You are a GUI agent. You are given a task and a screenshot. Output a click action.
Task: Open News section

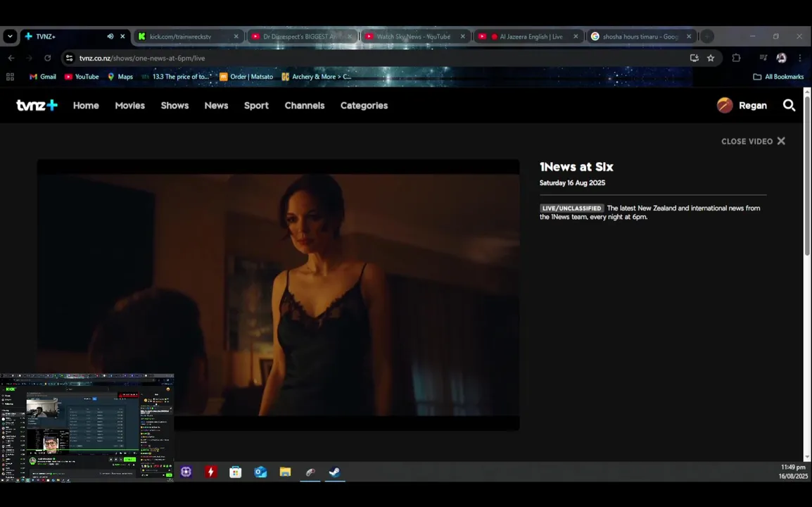pos(216,105)
